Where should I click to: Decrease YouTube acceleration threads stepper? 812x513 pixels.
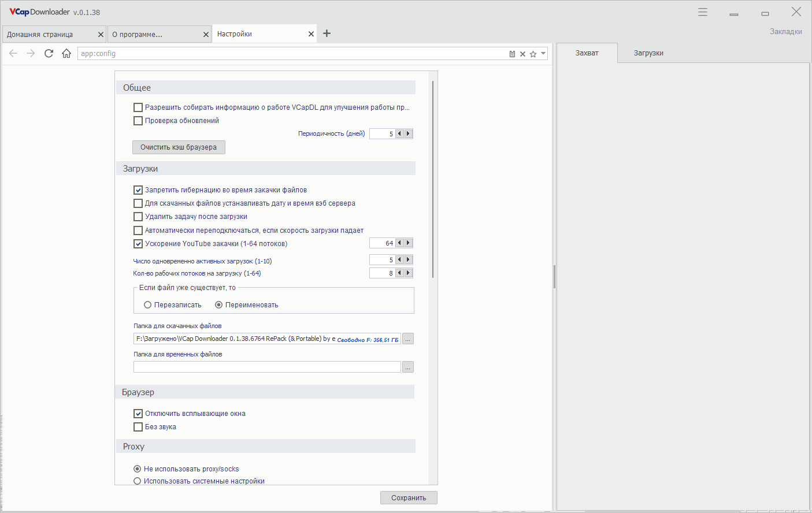click(399, 243)
